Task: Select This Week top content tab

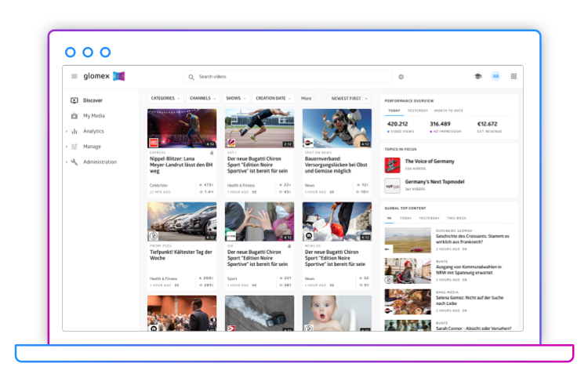Action: tap(456, 218)
